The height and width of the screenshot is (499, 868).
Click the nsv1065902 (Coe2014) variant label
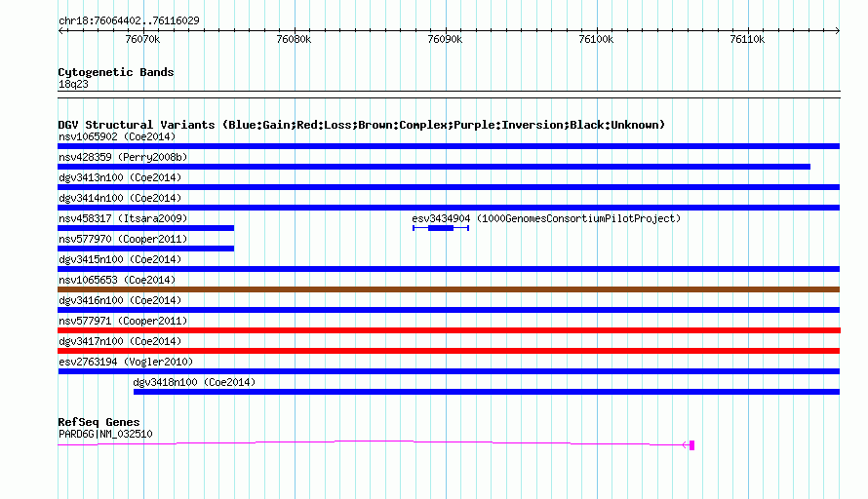point(117,136)
